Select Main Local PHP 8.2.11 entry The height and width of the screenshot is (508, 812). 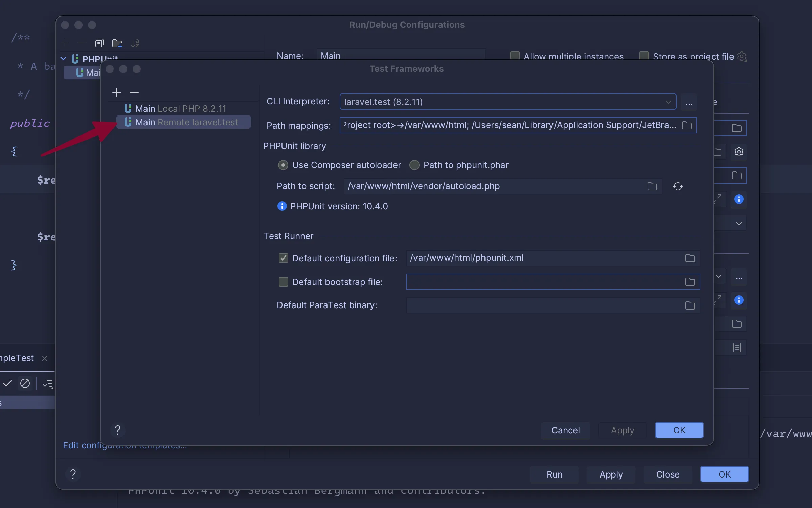click(183, 108)
